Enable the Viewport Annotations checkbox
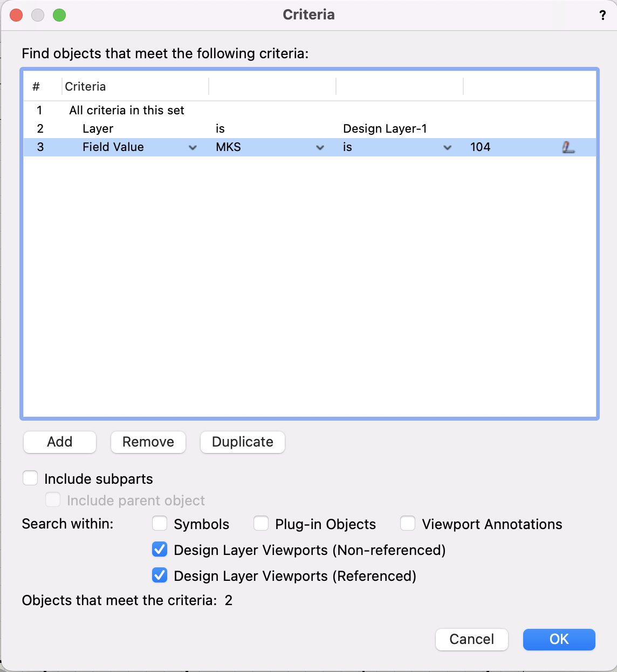The width and height of the screenshot is (617, 672). (x=408, y=523)
